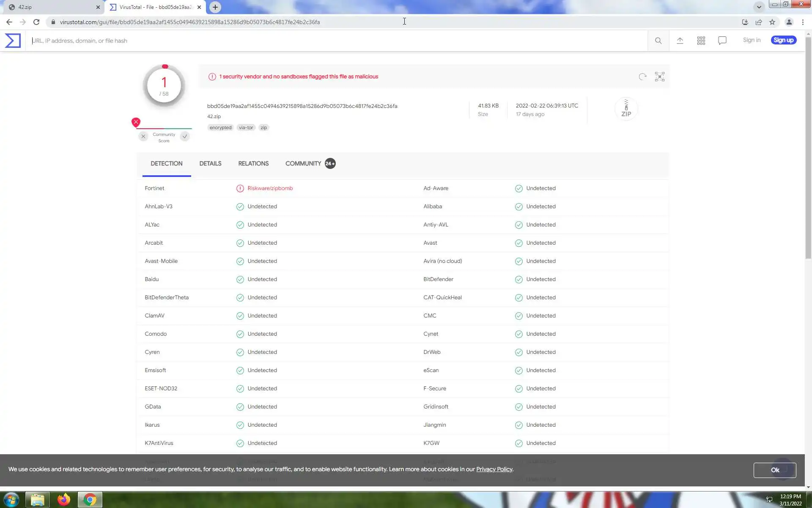
Task: Click the VirusTotal logo icon
Action: tap(13, 41)
